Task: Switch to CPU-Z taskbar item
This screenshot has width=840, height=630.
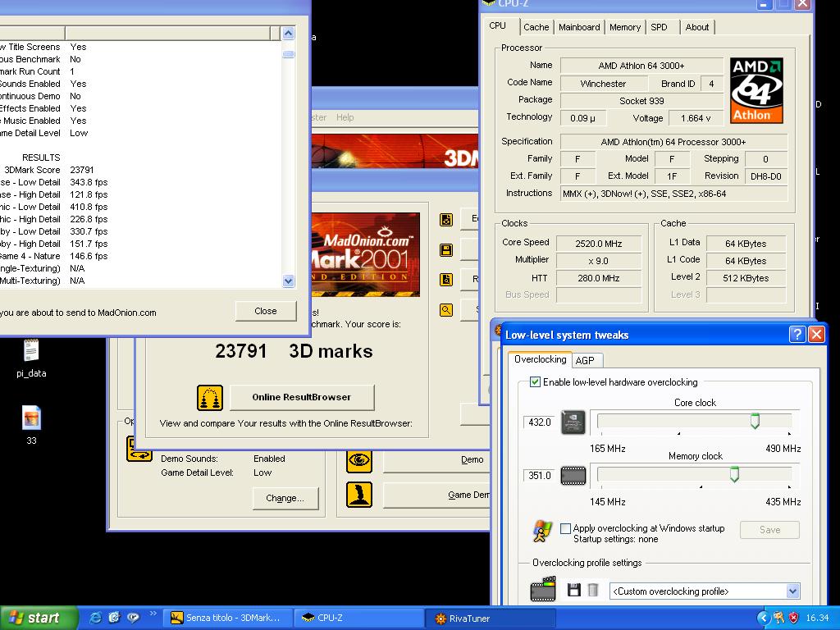Action: click(358, 618)
